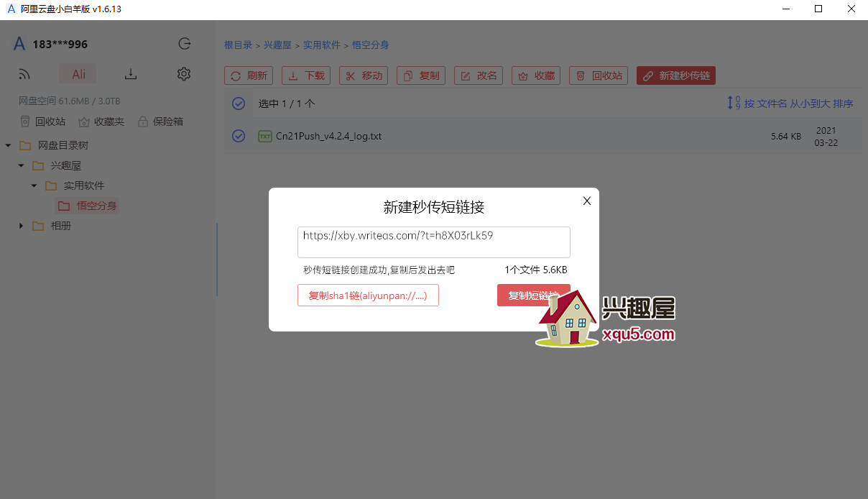The height and width of the screenshot is (499, 868).
Task: Click the 复制 toolbar button
Action: (x=421, y=75)
